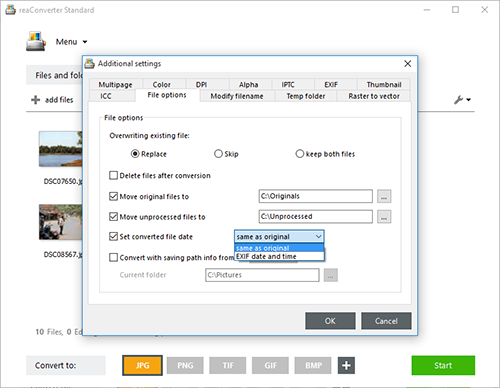Click the reaConverter printer icon next to Menu
The height and width of the screenshot is (388, 500).
click(x=36, y=41)
